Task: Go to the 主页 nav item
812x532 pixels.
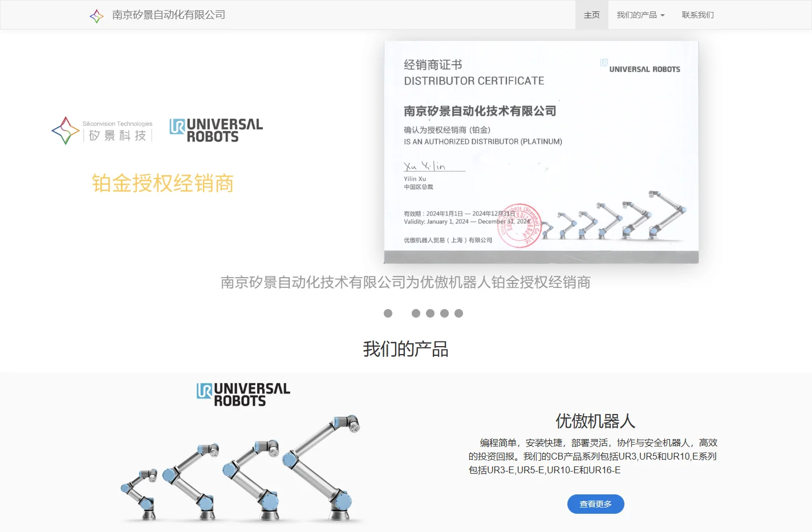Action: 592,15
